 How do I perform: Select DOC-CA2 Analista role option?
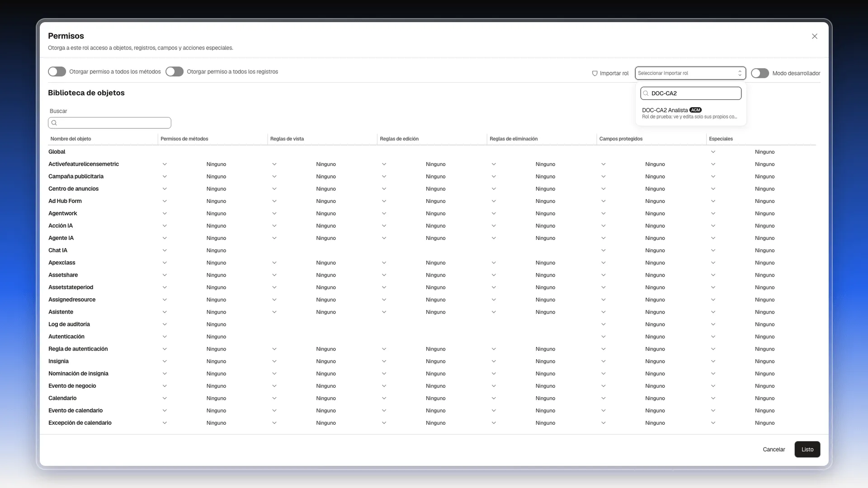click(x=690, y=113)
